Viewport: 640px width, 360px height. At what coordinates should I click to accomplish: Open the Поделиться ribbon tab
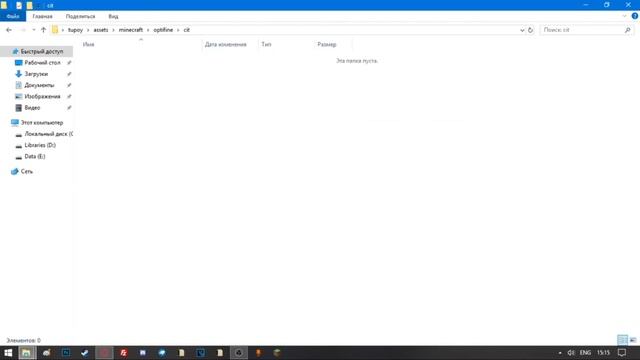coord(80,16)
